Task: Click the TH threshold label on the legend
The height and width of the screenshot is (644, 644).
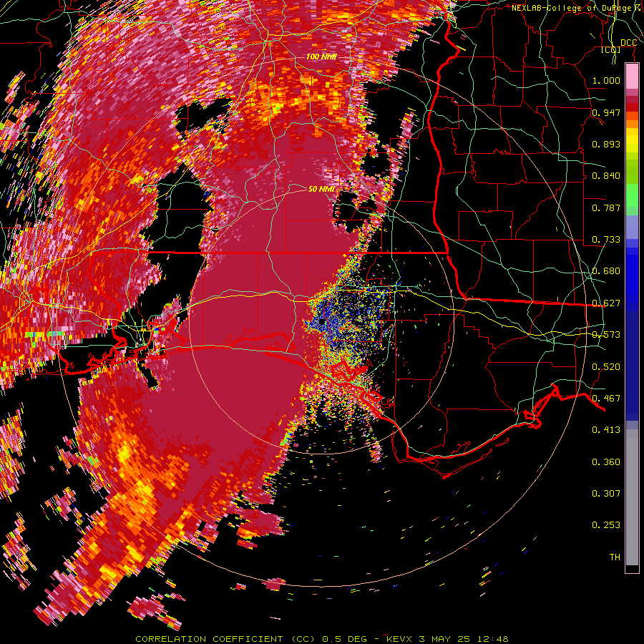Action: pos(615,557)
